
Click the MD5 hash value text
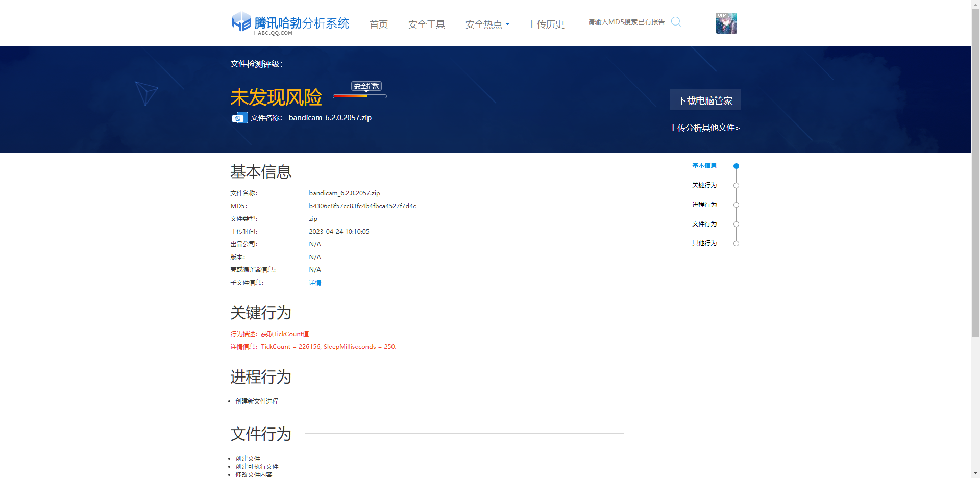(362, 206)
